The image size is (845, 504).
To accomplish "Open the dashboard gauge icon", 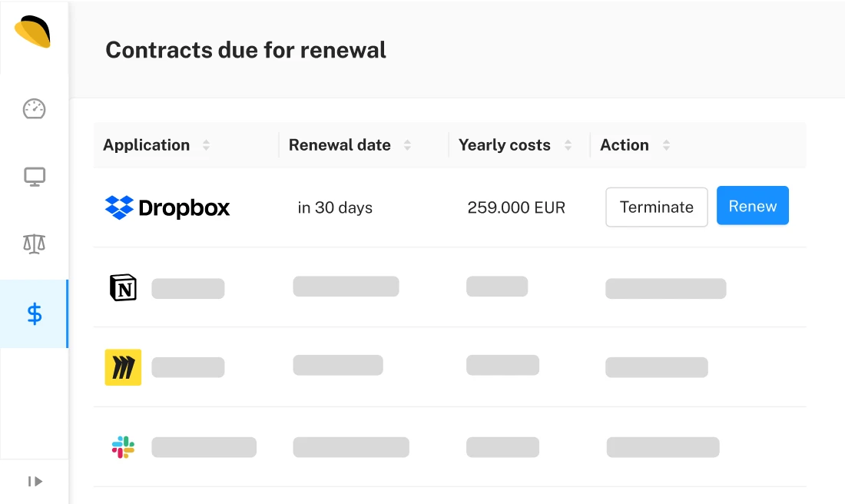I will click(x=34, y=109).
